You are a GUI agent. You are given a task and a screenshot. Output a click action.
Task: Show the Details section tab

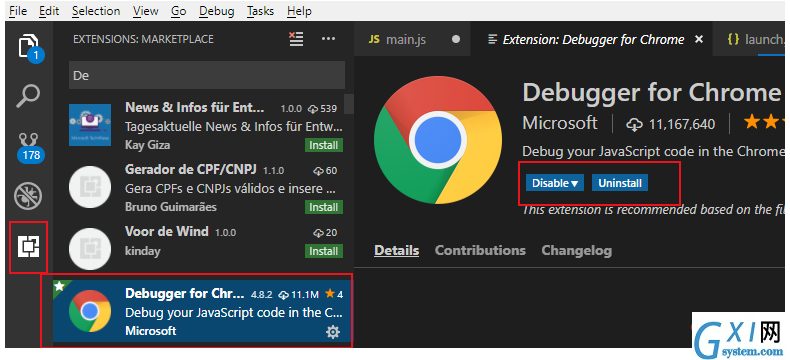(x=397, y=250)
